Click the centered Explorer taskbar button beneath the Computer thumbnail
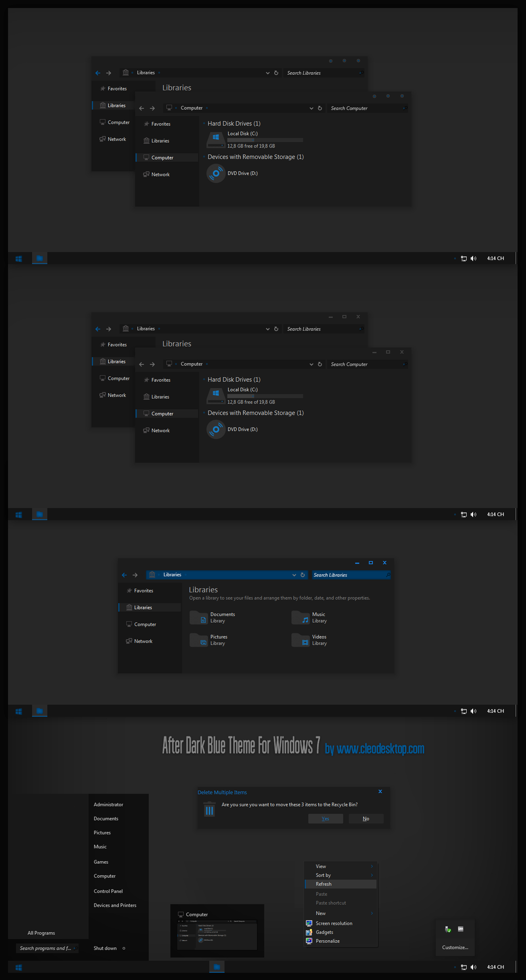This screenshot has width=526, height=980. point(217,967)
